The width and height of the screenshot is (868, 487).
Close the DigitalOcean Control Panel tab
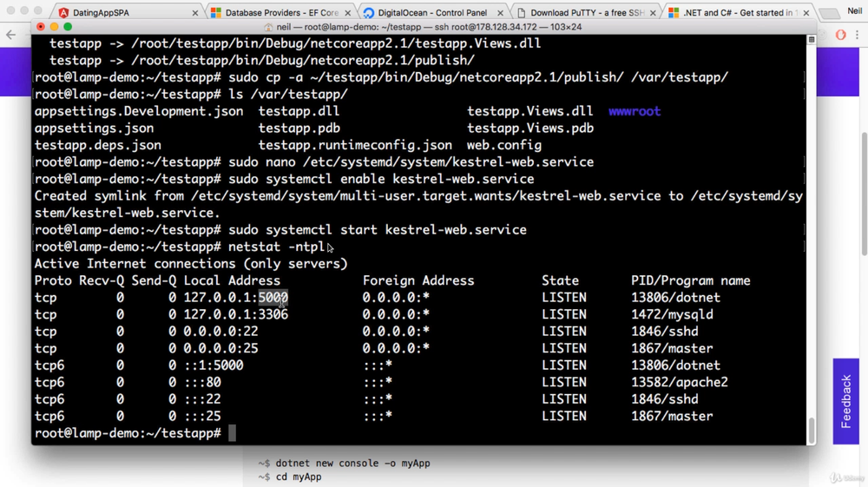coord(501,13)
